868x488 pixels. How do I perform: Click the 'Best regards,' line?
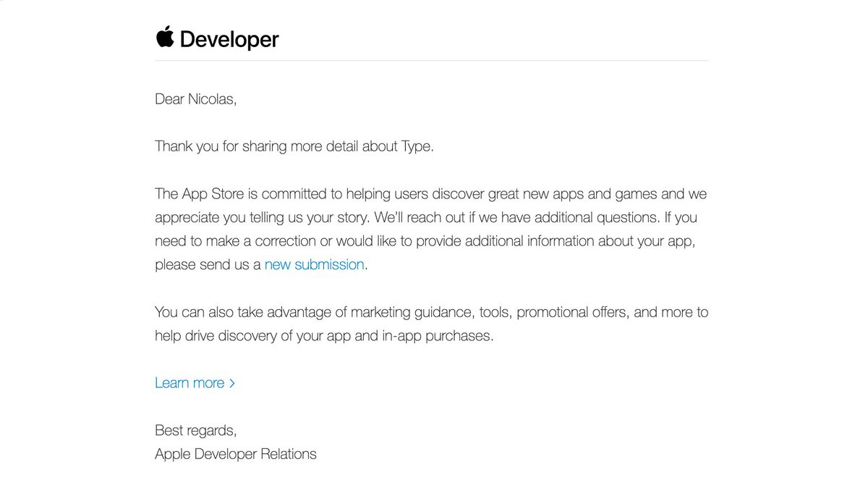(x=196, y=431)
